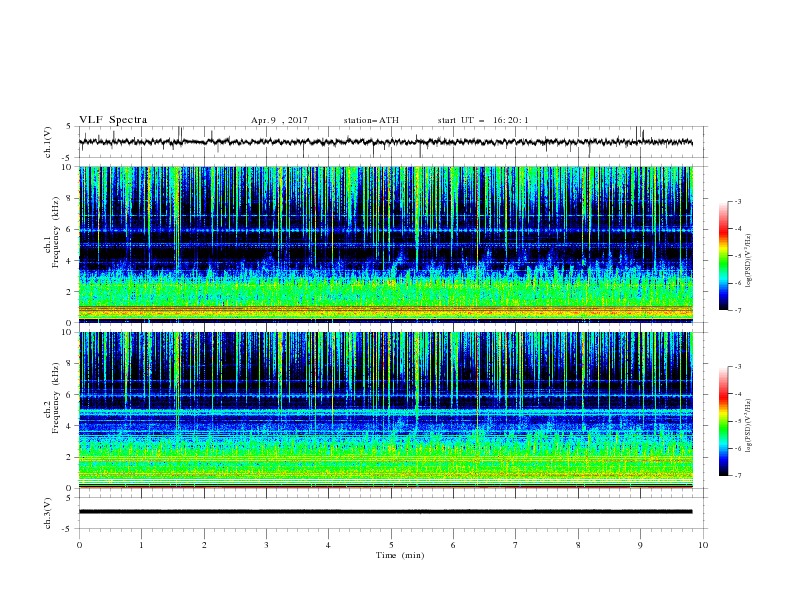Click the "ch.3(V)" axis label
The width and height of the screenshot is (792, 612).
point(48,513)
